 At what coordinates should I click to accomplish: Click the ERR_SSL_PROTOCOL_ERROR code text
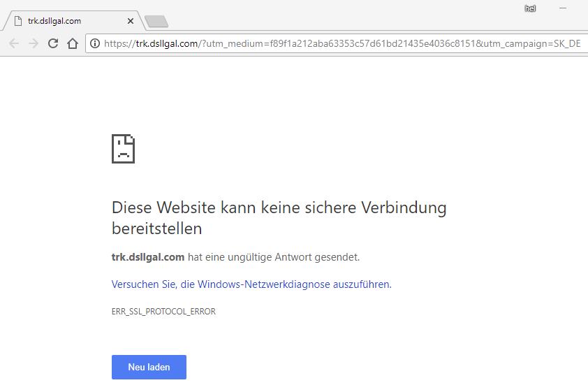click(x=163, y=312)
